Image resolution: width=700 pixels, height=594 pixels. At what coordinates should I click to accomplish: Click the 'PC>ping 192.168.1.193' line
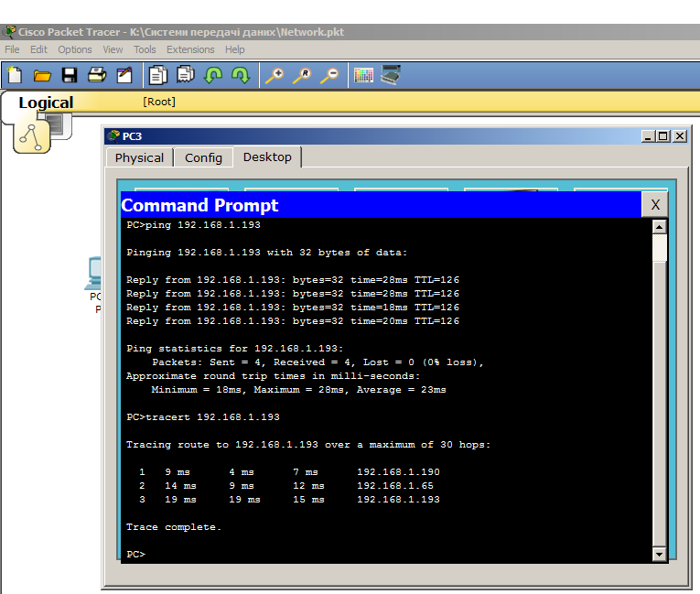(193, 225)
